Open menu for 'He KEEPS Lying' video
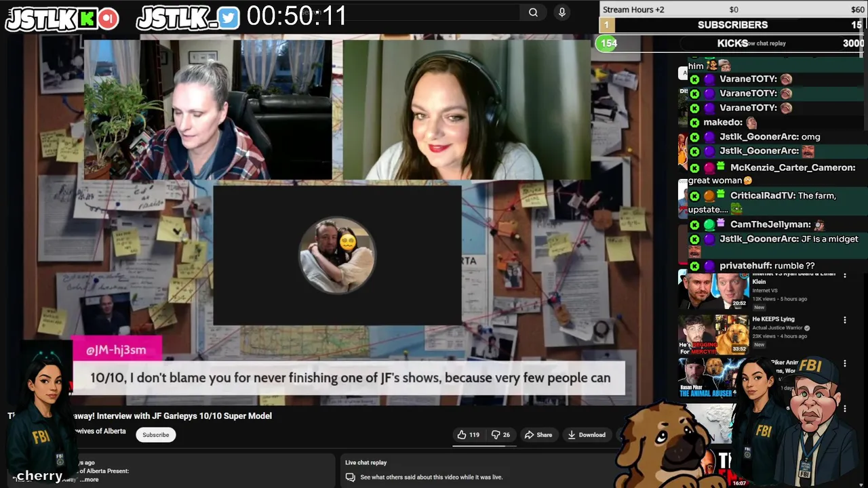The width and height of the screenshot is (868, 488). point(844,320)
